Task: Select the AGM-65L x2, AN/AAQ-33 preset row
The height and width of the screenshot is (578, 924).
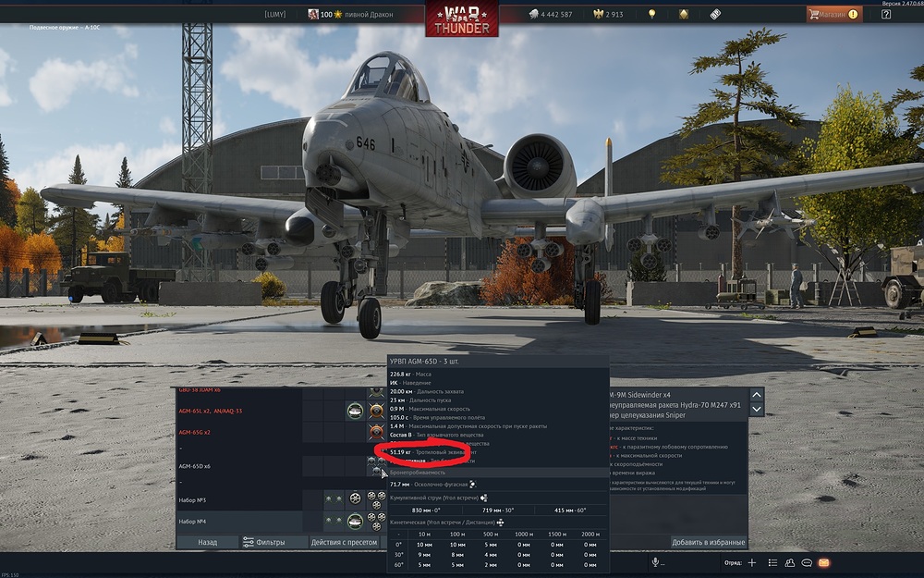Action: point(282,412)
